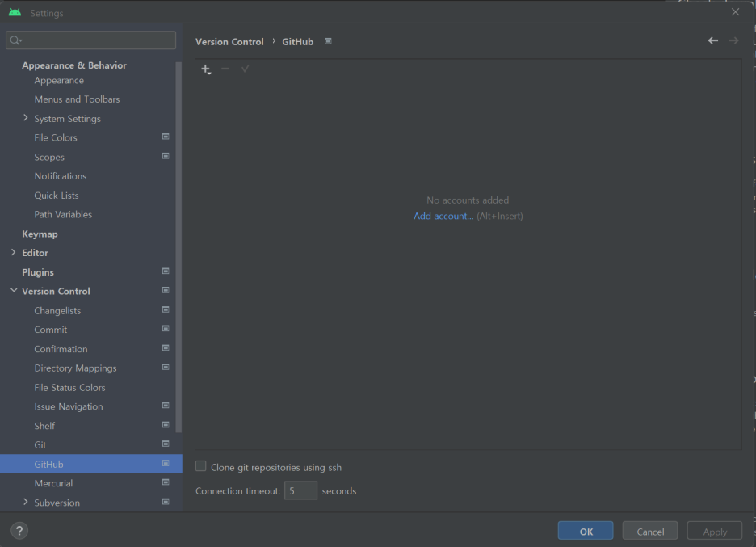Expand the Subversion node
Image resolution: width=756 pixels, height=547 pixels.
[26, 502]
